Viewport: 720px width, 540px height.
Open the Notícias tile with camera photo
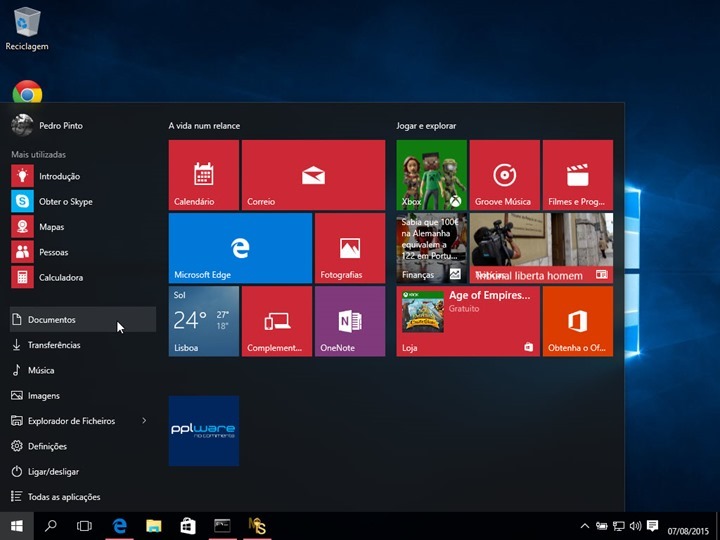tap(541, 248)
